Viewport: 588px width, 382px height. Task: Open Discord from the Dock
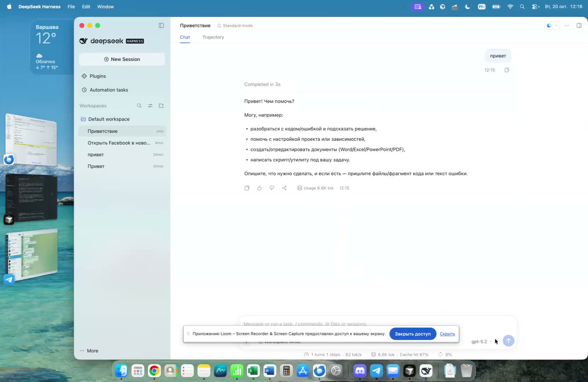pyautogui.click(x=360, y=371)
